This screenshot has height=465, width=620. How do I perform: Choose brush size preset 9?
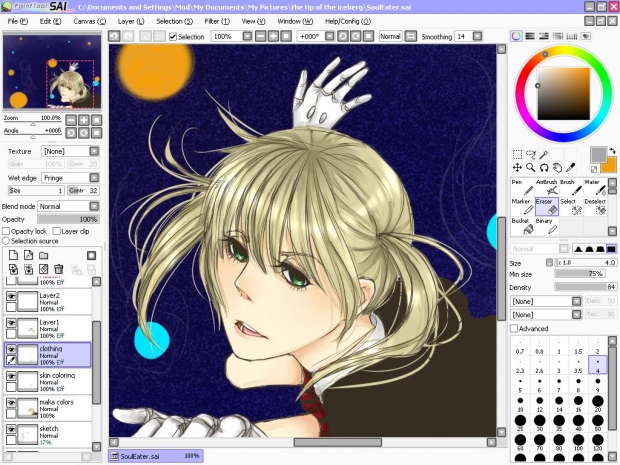pos(597,384)
